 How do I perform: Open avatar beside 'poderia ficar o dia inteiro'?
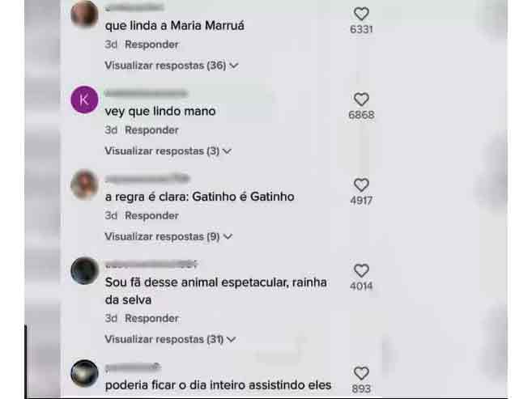pos(84,374)
